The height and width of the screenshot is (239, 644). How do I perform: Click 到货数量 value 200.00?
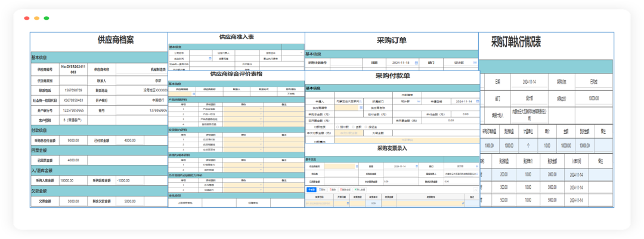pyautogui.click(x=503, y=174)
